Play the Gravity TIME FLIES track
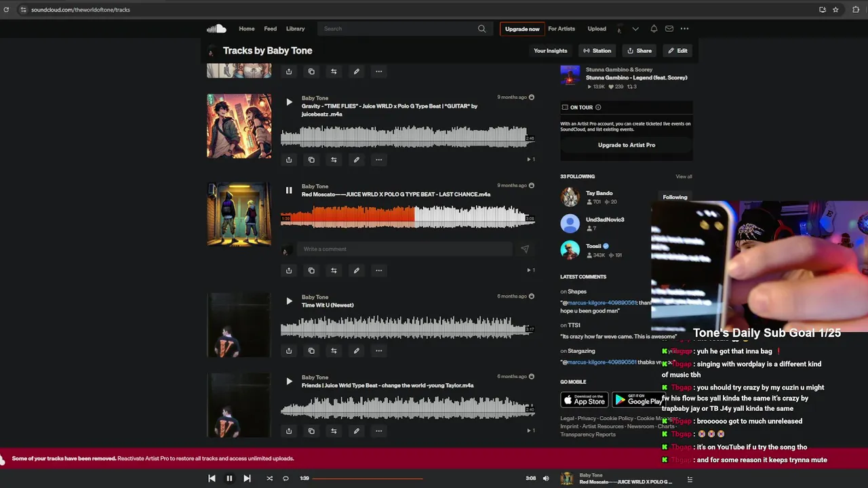868x488 pixels. (x=289, y=102)
